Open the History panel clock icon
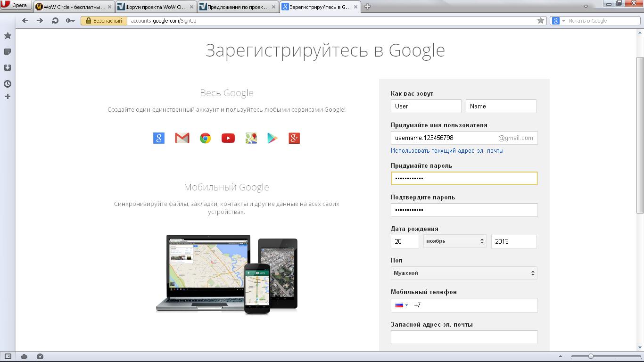 tap(8, 84)
